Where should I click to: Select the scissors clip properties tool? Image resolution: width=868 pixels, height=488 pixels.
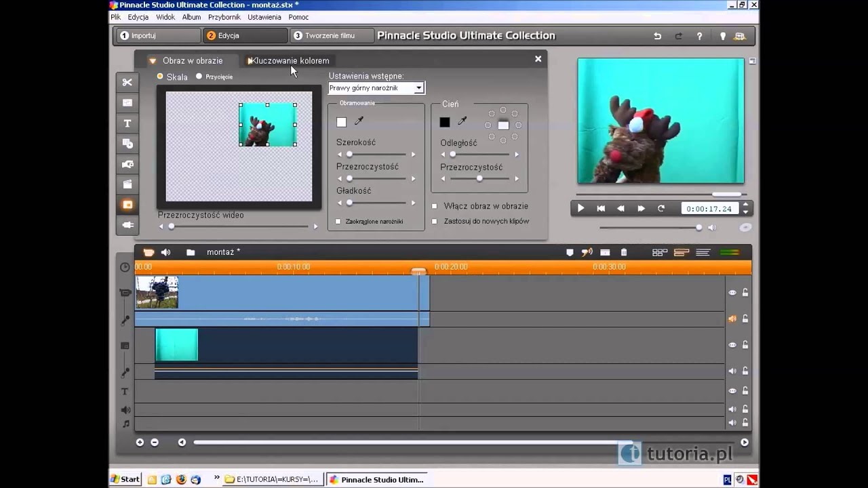pyautogui.click(x=127, y=82)
